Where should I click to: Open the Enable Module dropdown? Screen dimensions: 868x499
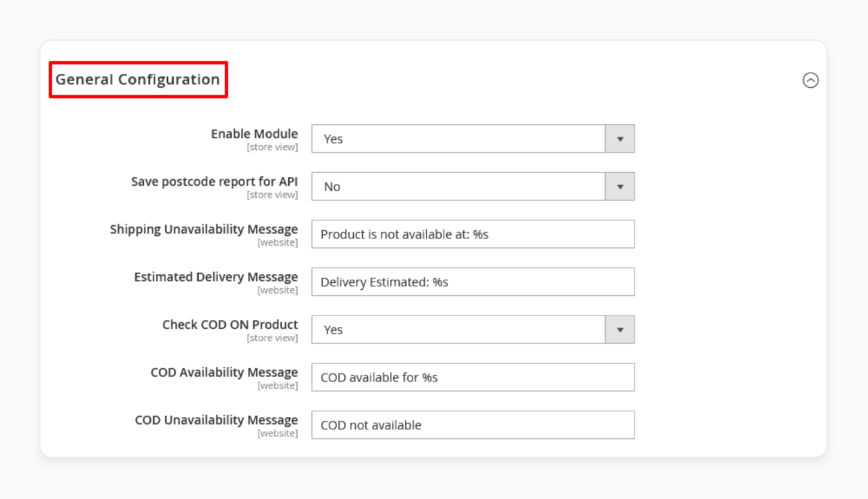pyautogui.click(x=473, y=139)
